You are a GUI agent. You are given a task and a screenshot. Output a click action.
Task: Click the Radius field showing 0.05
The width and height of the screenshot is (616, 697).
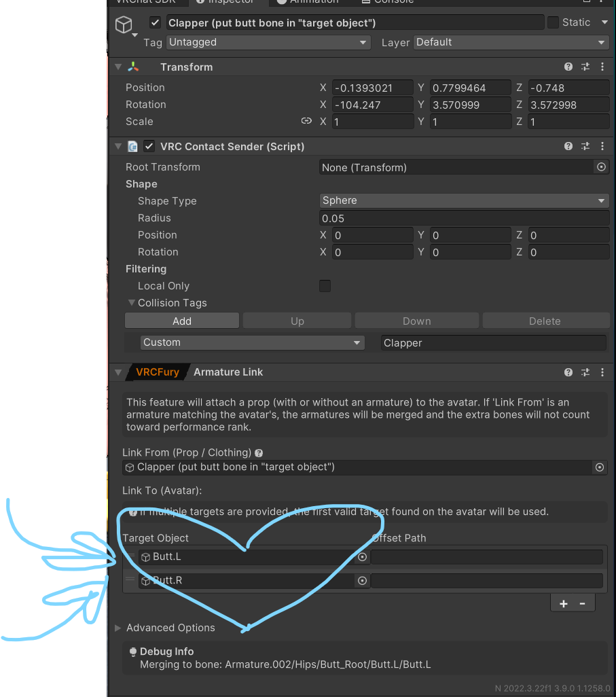tap(464, 218)
